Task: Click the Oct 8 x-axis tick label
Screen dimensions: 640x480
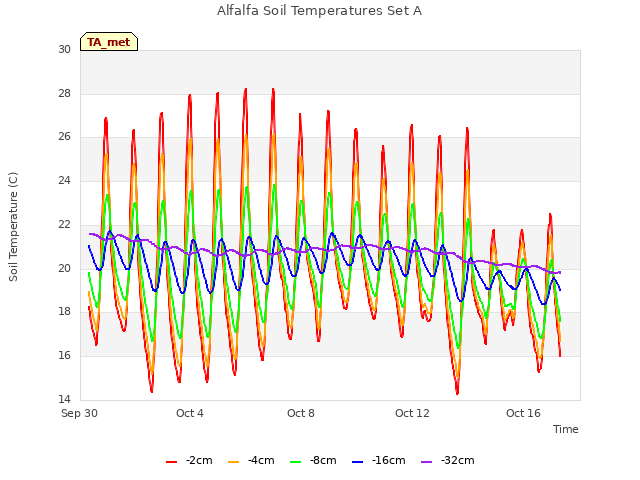Action: pyautogui.click(x=301, y=413)
